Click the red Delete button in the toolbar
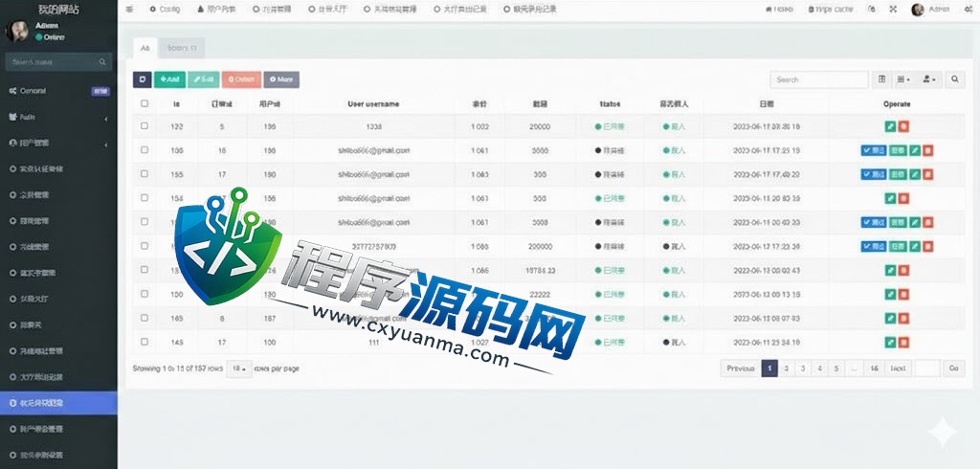 (241, 79)
